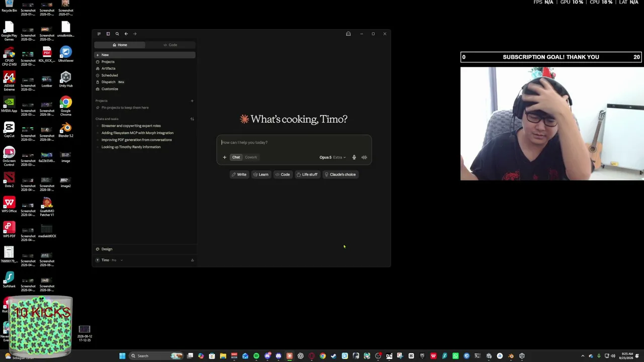The width and height of the screenshot is (644, 362).
Task: Open Customize in the sidebar
Action: [144, 89]
